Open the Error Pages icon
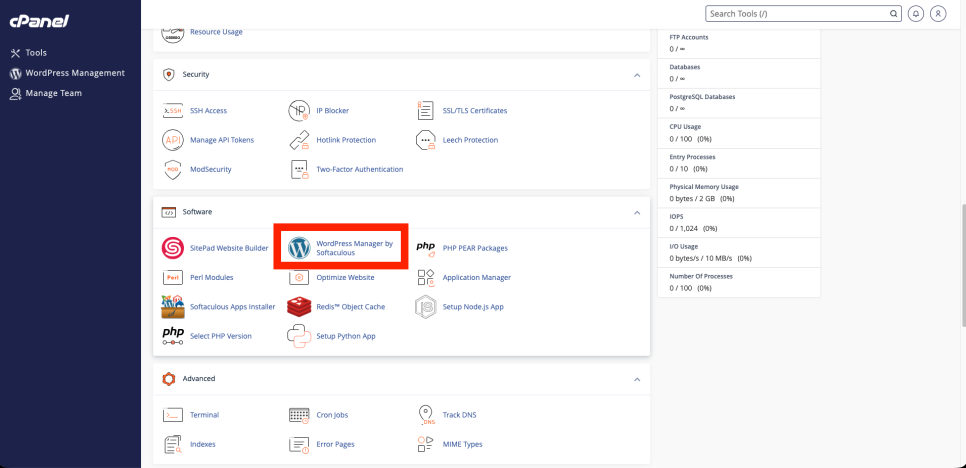The image size is (966, 468). (x=299, y=445)
